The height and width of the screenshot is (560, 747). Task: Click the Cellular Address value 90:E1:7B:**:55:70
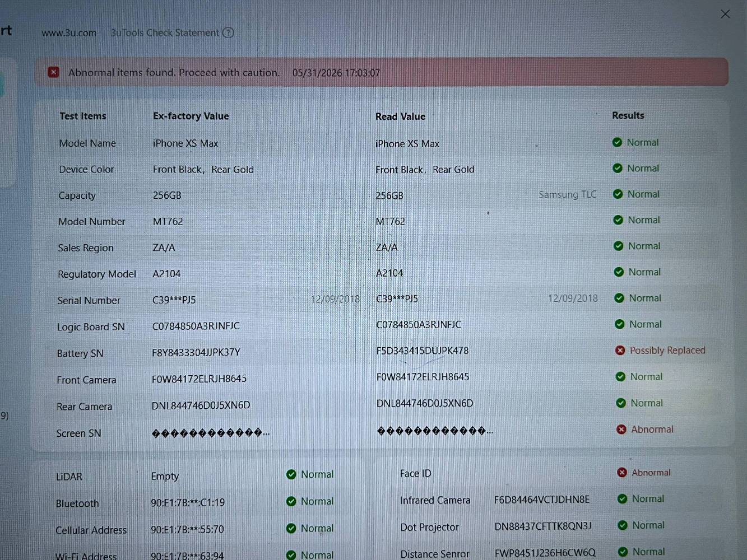point(187,529)
